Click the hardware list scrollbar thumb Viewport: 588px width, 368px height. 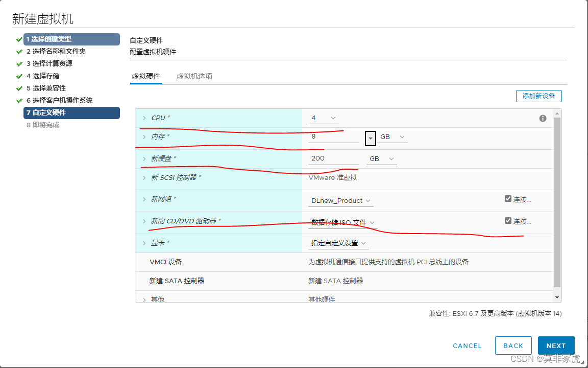click(557, 203)
